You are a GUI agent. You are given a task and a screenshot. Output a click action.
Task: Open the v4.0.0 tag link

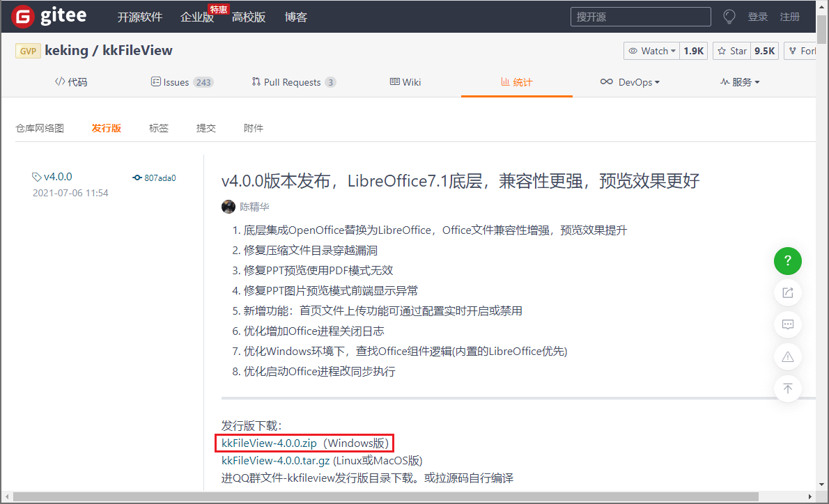pos(52,176)
